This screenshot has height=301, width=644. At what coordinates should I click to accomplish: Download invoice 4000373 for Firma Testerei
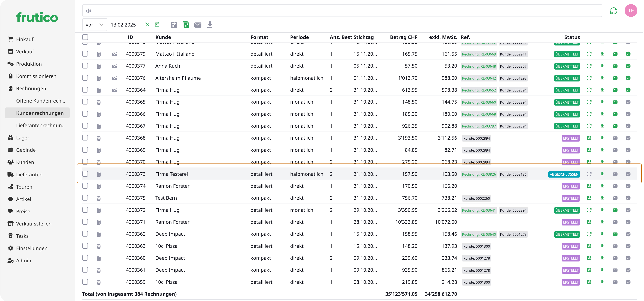(602, 174)
